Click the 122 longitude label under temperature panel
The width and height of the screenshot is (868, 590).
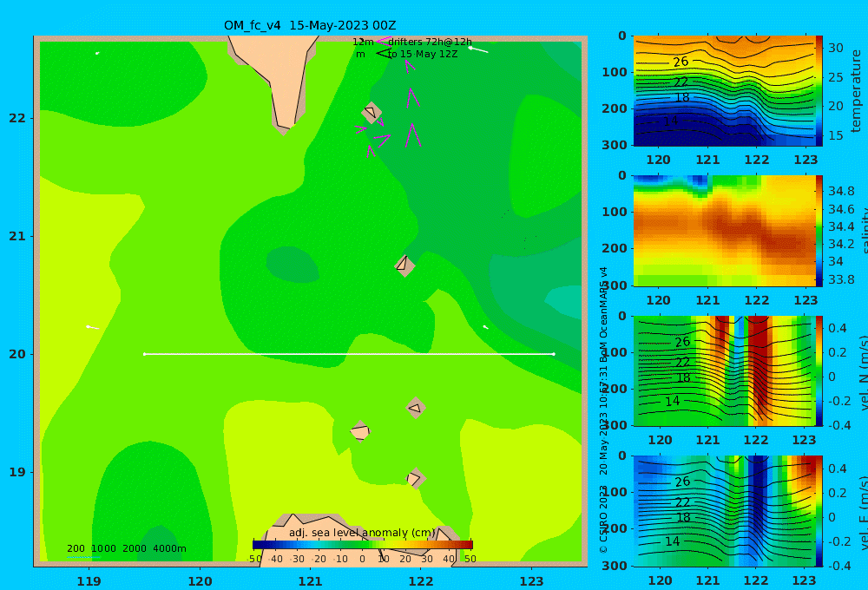pos(757,160)
